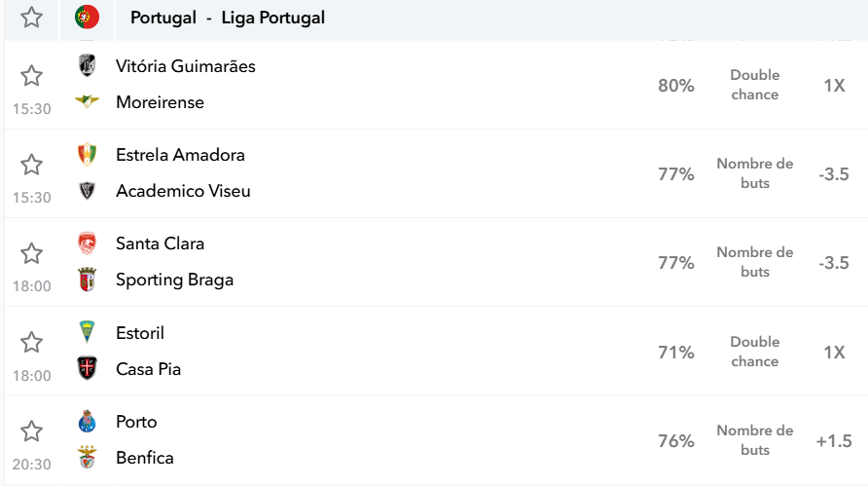Screen dimensions: 868x486
Task: Click the Sporting Braga club crest
Action: [x=87, y=280]
